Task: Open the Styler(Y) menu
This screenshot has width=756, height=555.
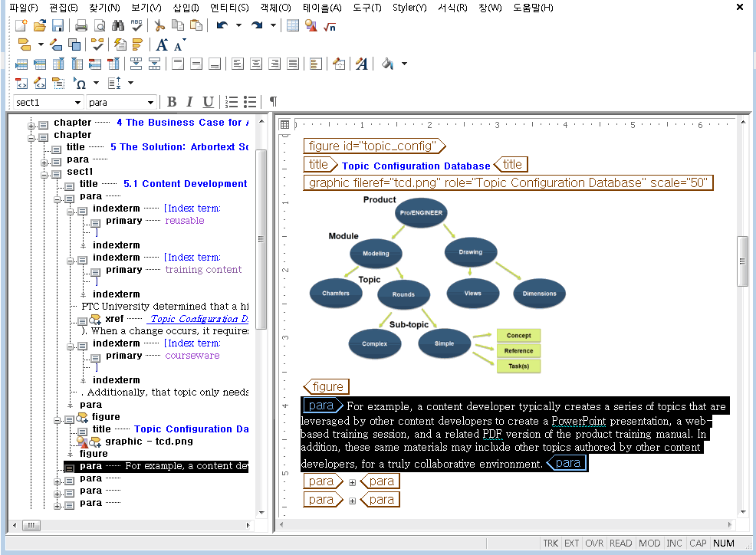Action: (x=409, y=7)
